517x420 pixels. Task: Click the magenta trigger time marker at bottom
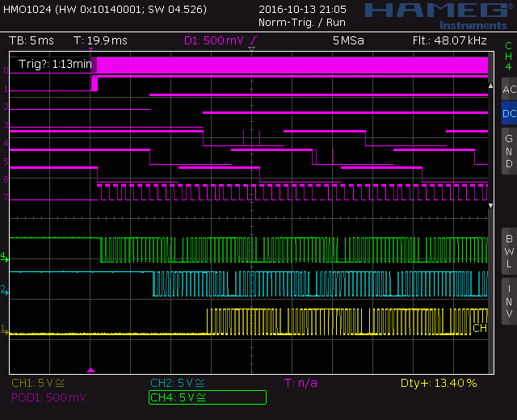pyautogui.click(x=90, y=371)
